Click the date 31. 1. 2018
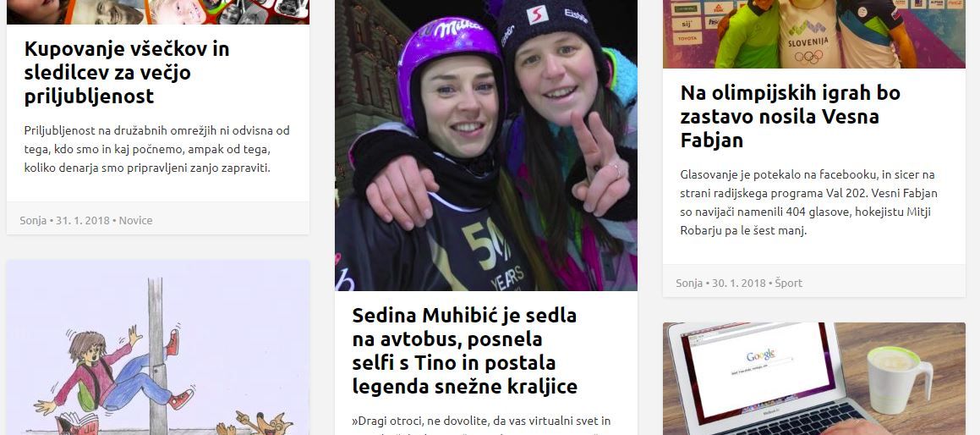Image resolution: width=980 pixels, height=435 pixels. [83, 220]
